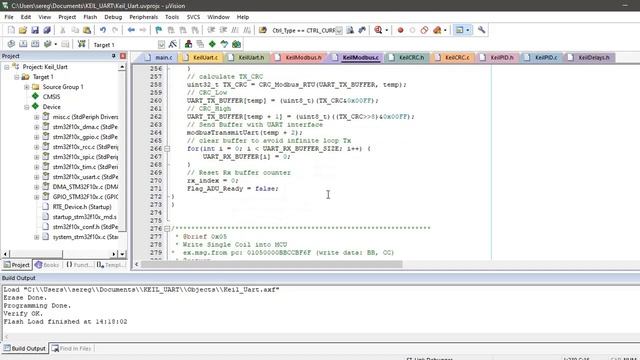Click into the find text input field

pyautogui.click(x=303, y=31)
